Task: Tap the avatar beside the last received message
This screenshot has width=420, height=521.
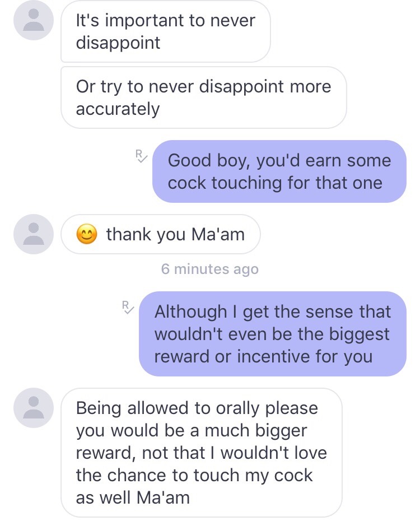Action: pyautogui.click(x=34, y=407)
